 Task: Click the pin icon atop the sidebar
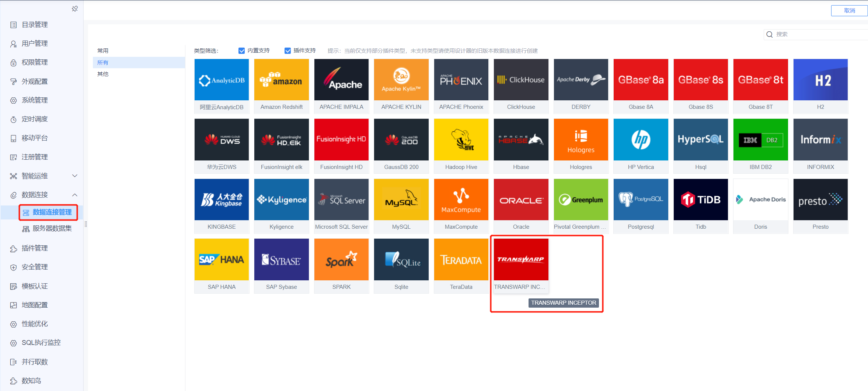click(x=75, y=8)
